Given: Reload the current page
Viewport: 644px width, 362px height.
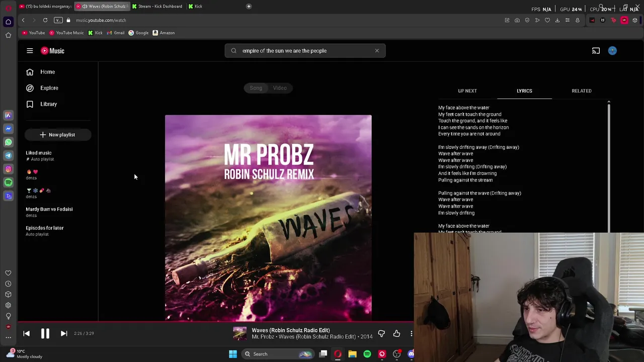Looking at the screenshot, I should pos(45,20).
